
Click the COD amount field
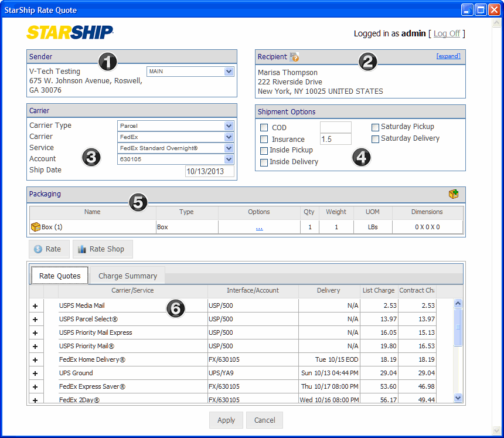click(x=336, y=127)
